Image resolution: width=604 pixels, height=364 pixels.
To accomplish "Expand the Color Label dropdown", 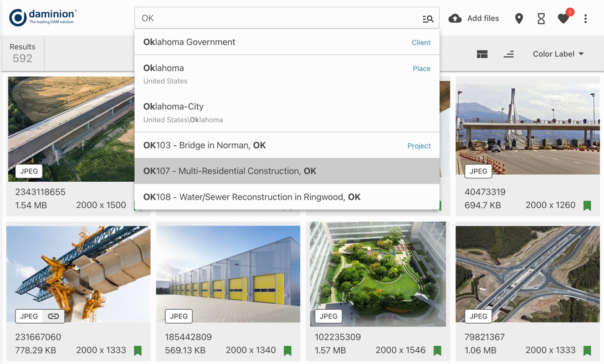I will pyautogui.click(x=558, y=54).
